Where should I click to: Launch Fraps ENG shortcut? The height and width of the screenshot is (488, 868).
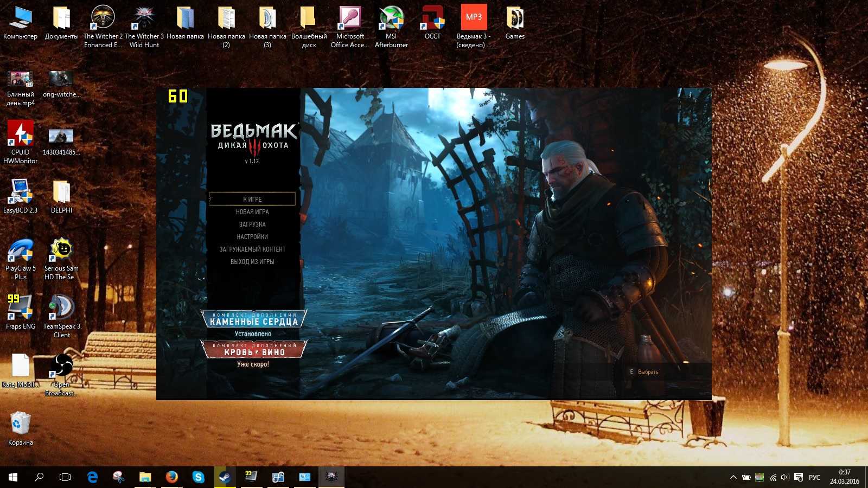(21, 312)
